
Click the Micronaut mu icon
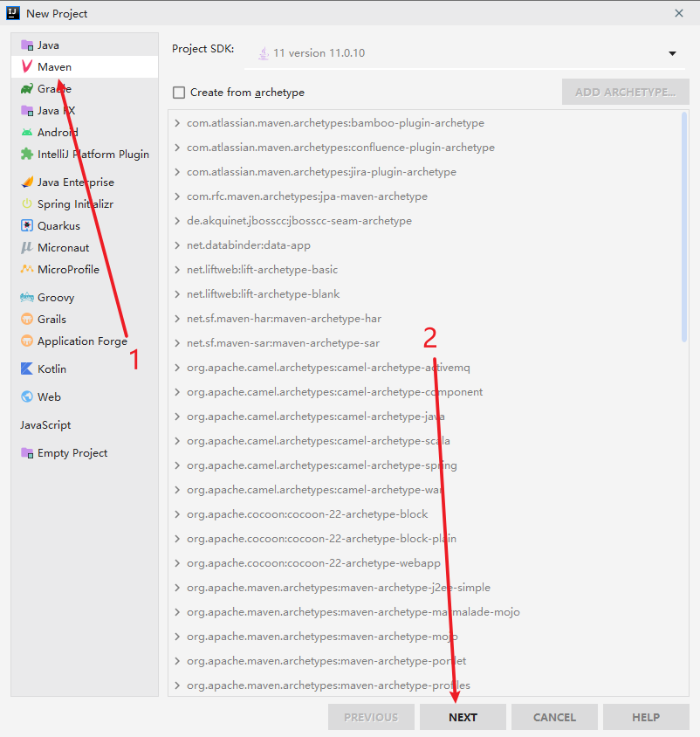(27, 248)
